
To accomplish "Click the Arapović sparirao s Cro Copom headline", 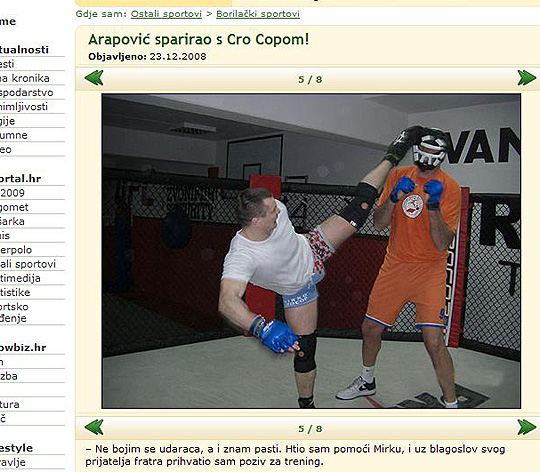I will 199,39.
